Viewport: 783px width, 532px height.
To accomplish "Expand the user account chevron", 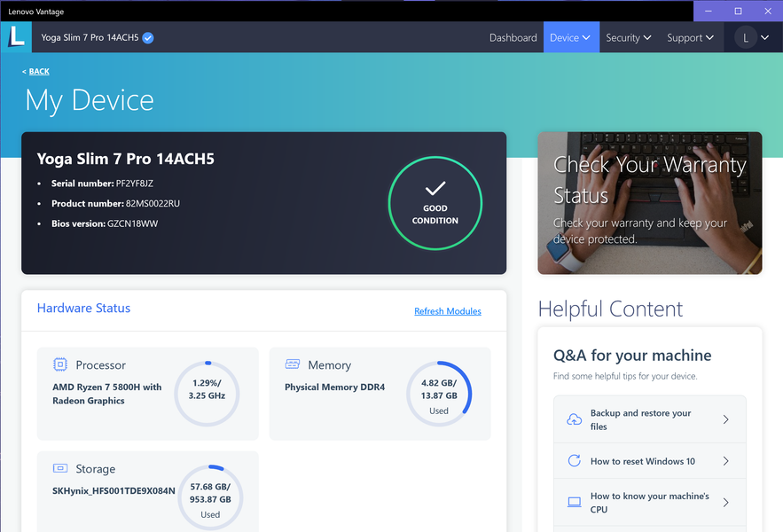I will pos(764,37).
